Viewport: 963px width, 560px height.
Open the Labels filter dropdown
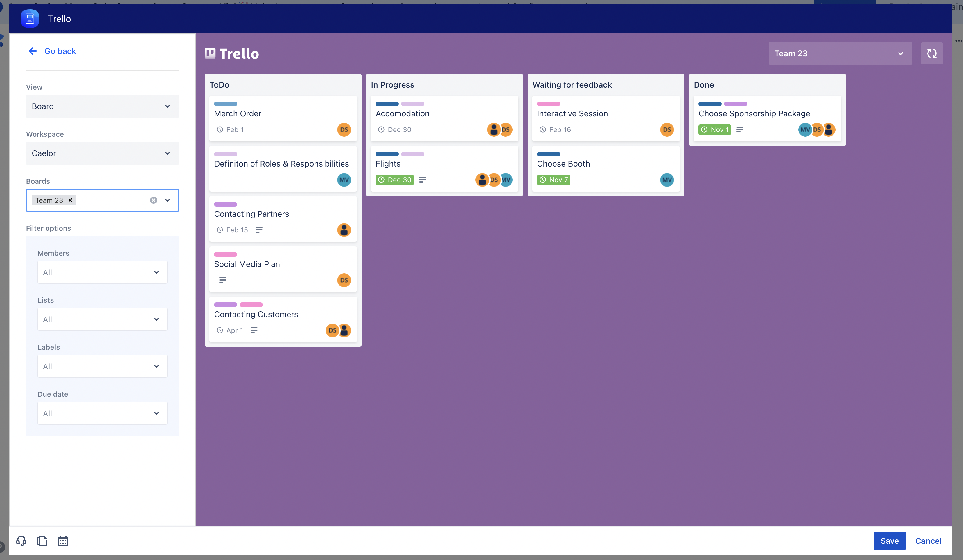coord(103,366)
